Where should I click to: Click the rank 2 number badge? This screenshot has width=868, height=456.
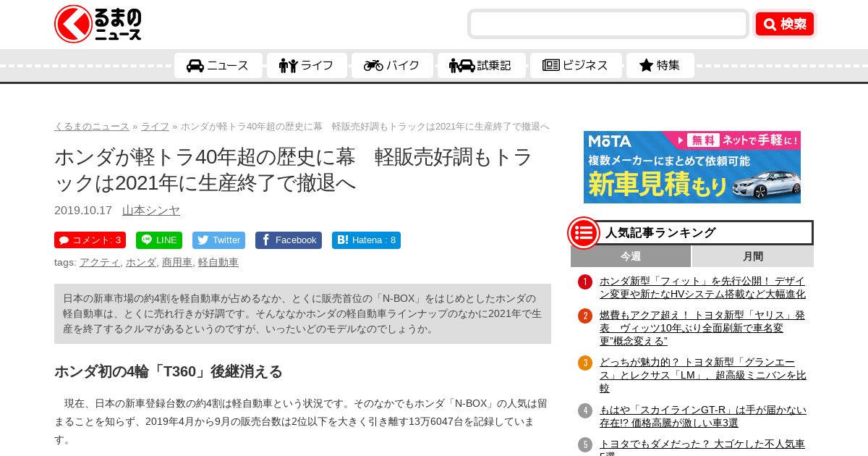[x=585, y=316]
